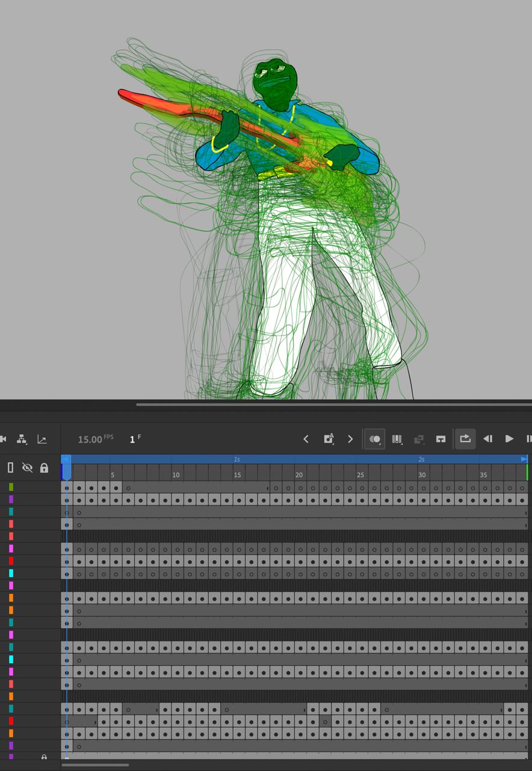The image size is (532, 771).
Task: Toggle onion skin in the timeline toolbar
Action: pos(375,439)
